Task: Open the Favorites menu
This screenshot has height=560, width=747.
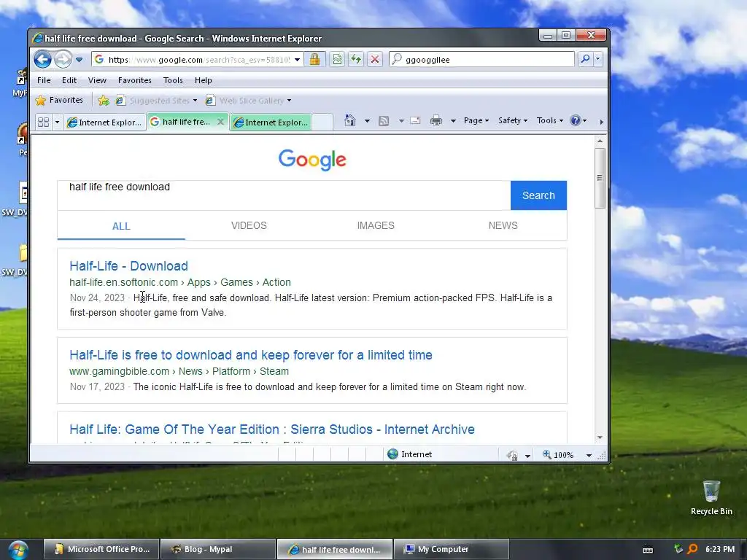Action: 135,80
